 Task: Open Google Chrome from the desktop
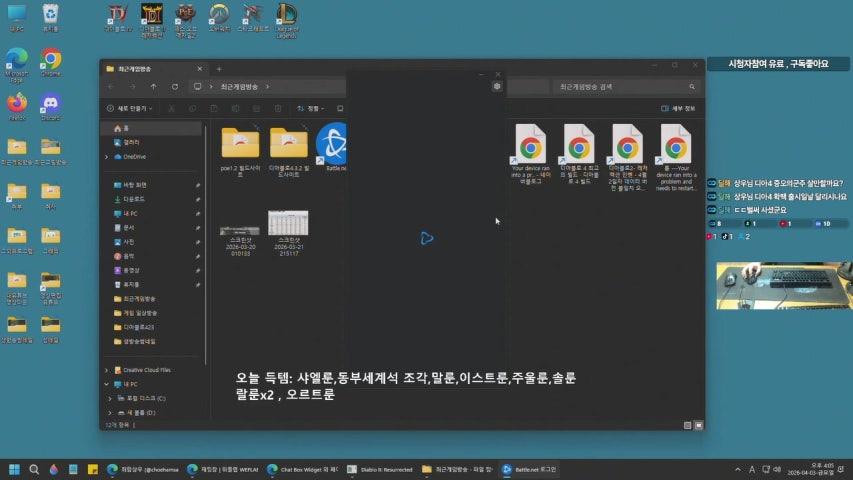coord(51,63)
